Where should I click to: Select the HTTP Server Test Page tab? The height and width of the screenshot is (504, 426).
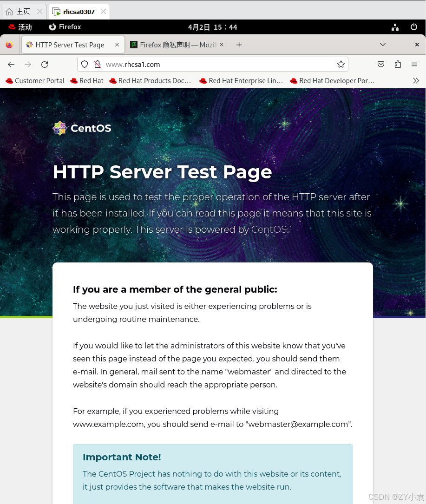pyautogui.click(x=73, y=45)
